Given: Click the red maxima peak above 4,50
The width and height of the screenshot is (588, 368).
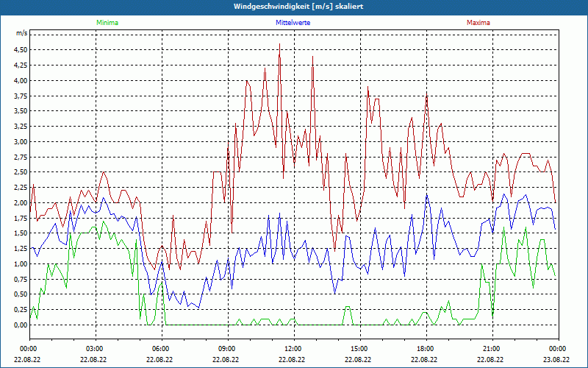Looking at the screenshot, I should coord(280,44).
